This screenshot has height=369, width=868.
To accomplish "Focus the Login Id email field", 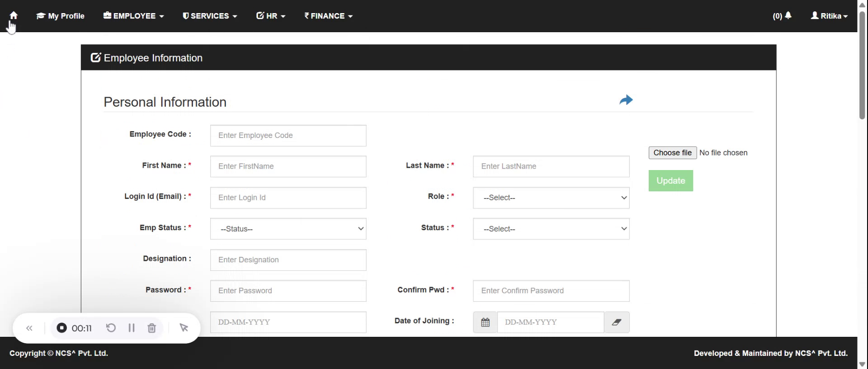I will pos(288,198).
